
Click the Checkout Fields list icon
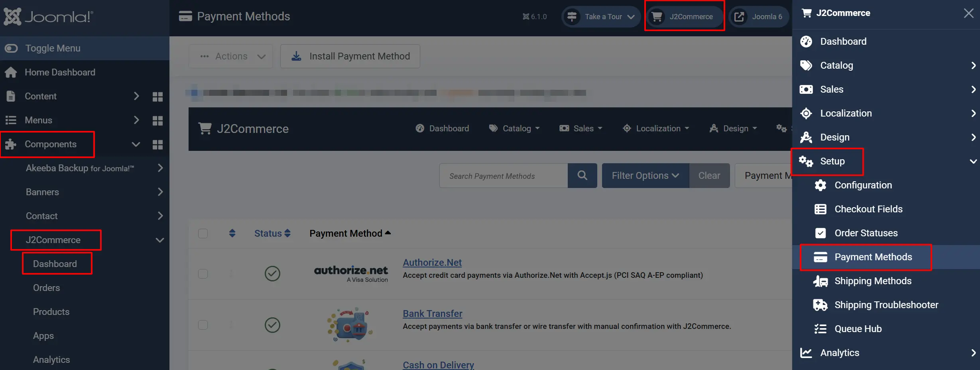coord(821,209)
